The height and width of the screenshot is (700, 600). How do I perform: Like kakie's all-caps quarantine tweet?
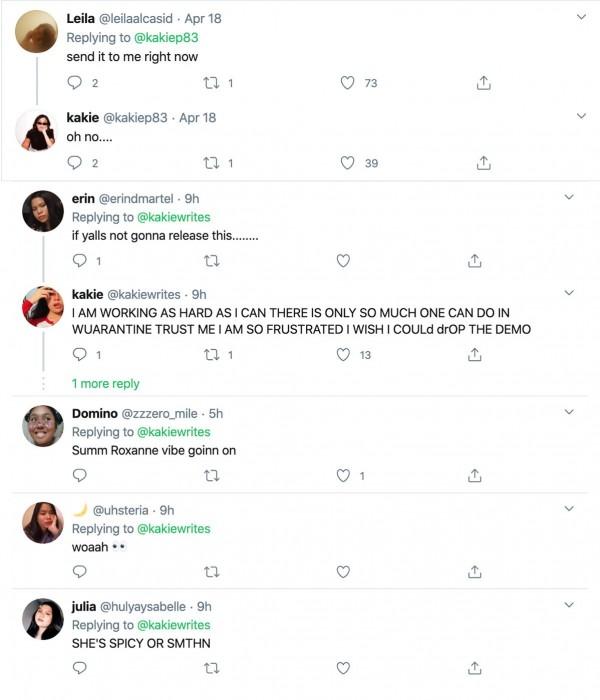pos(342,354)
